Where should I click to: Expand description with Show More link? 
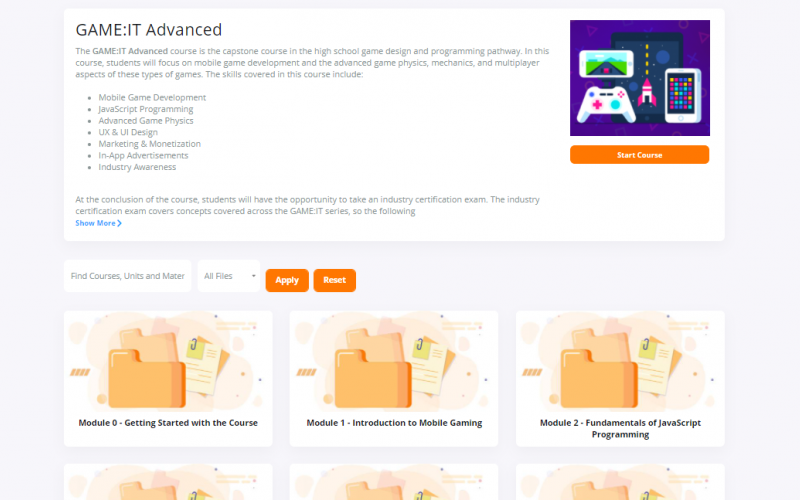(98, 223)
